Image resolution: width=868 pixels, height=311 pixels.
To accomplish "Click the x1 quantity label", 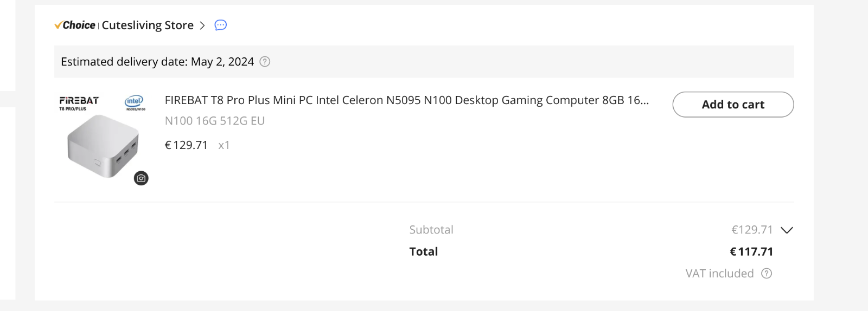I will pos(224,145).
